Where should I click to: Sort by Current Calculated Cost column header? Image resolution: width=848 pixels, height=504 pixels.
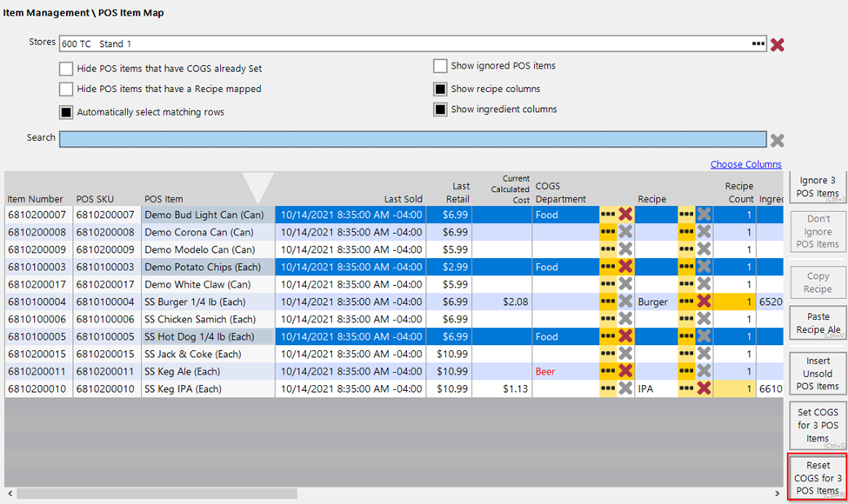coord(510,189)
